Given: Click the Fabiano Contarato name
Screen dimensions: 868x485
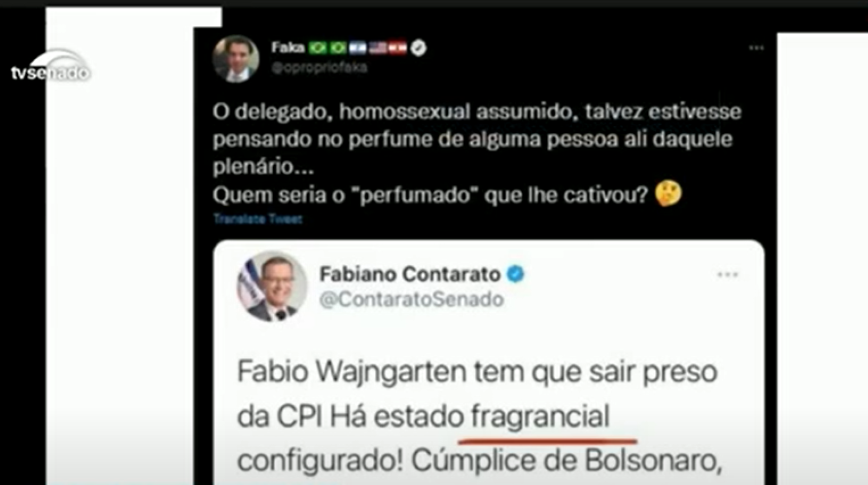Looking at the screenshot, I should pyautogui.click(x=411, y=274).
